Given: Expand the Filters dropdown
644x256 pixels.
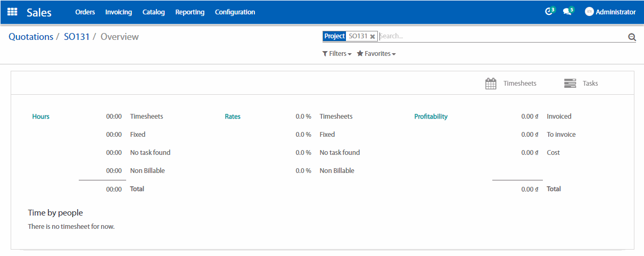Looking at the screenshot, I should tap(337, 54).
